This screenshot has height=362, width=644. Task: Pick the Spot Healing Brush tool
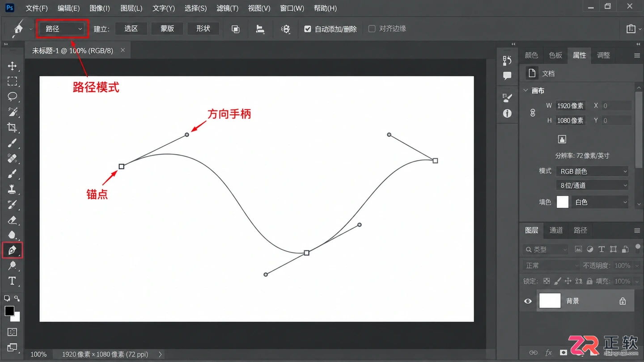[12, 158]
